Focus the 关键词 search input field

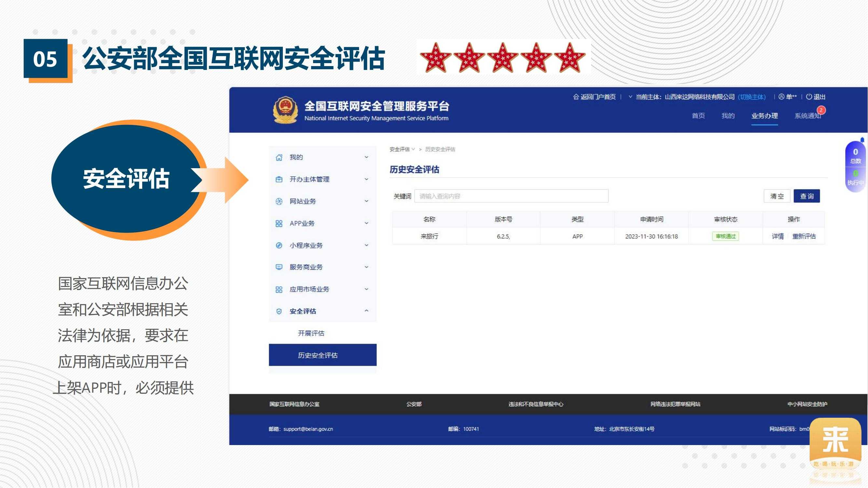[x=511, y=197]
